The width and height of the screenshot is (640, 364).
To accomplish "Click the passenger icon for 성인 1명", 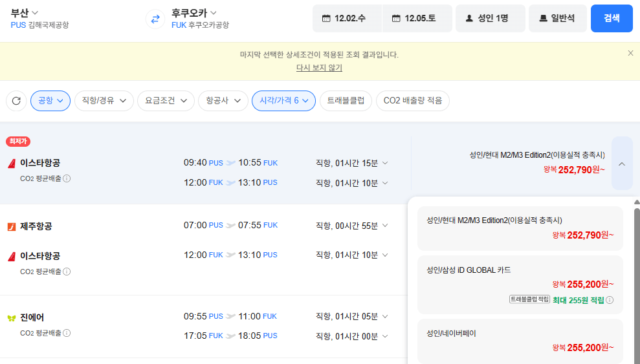I will [x=469, y=18].
